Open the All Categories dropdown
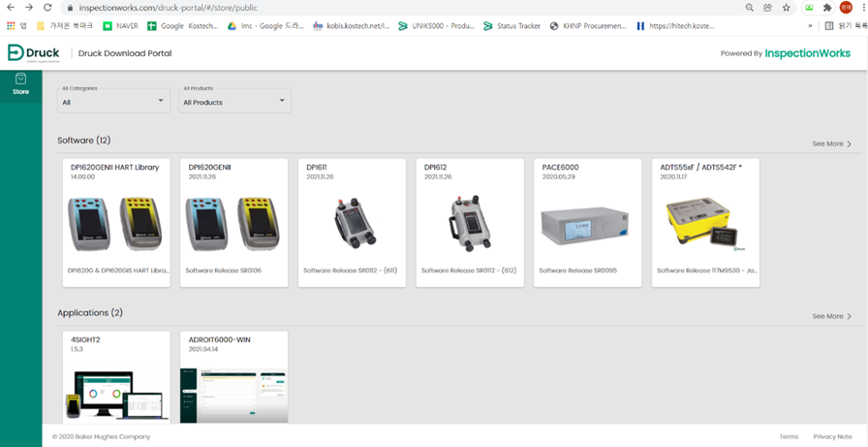This screenshot has width=868, height=447. [113, 101]
